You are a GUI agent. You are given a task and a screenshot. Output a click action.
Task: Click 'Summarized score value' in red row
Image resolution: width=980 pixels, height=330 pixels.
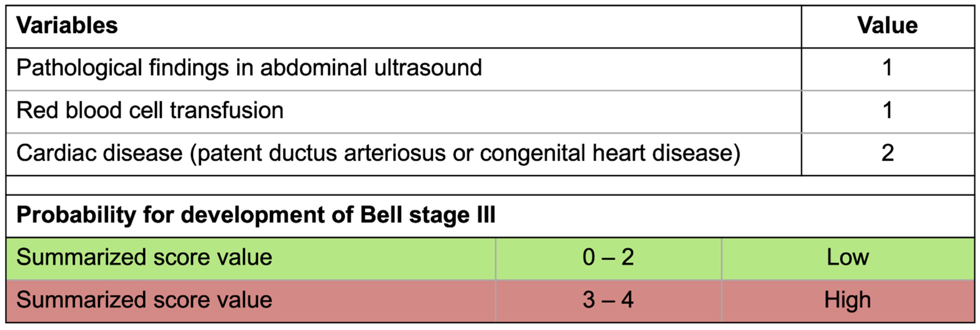coord(144,300)
